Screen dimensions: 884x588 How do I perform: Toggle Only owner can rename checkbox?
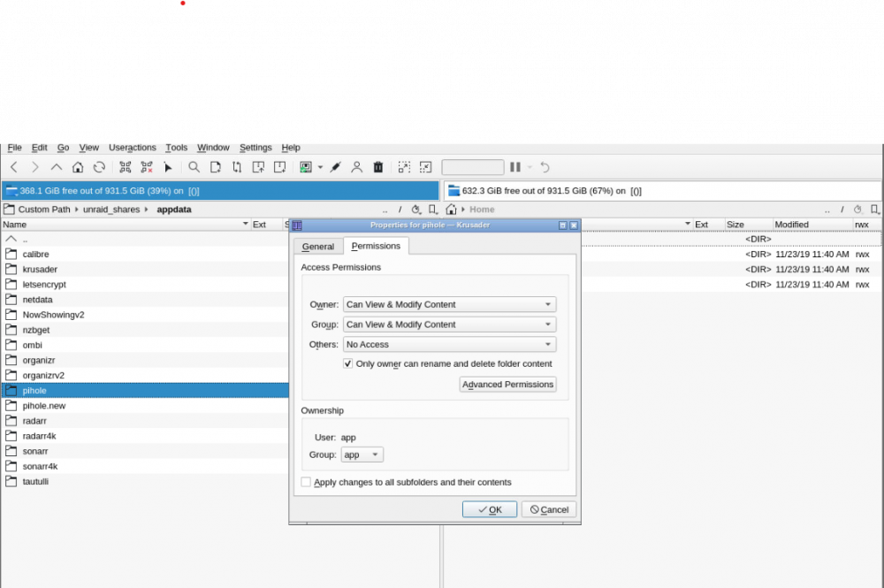(x=347, y=363)
